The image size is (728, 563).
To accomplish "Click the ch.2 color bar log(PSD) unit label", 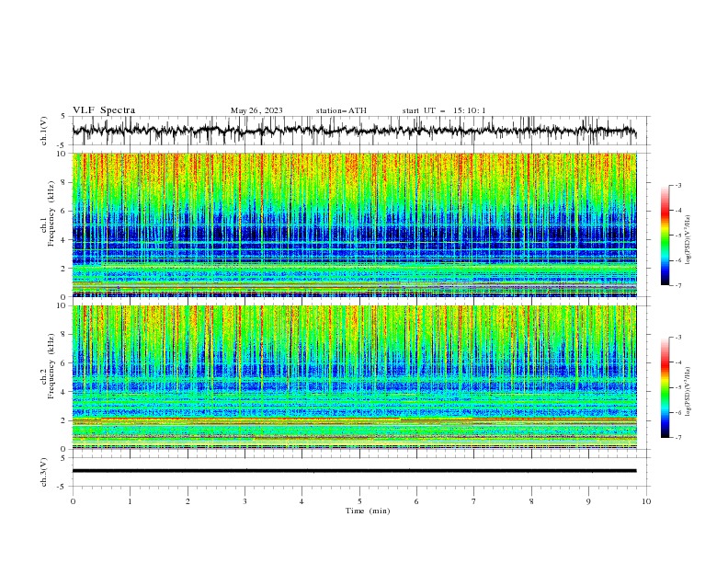I will click(688, 391).
